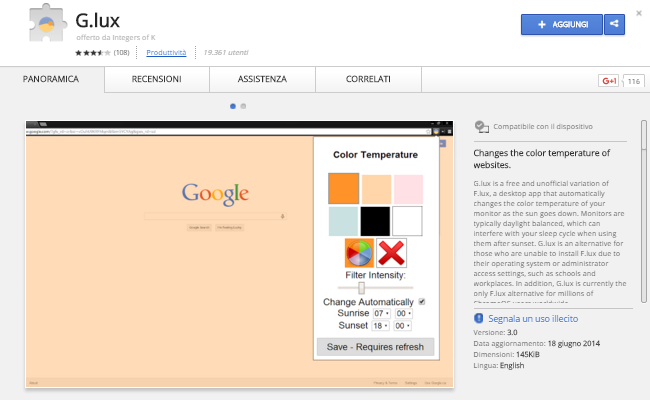Open the share button next to AGGIUNGI
Image resolution: width=650 pixels, height=400 pixels.
tap(614, 24)
